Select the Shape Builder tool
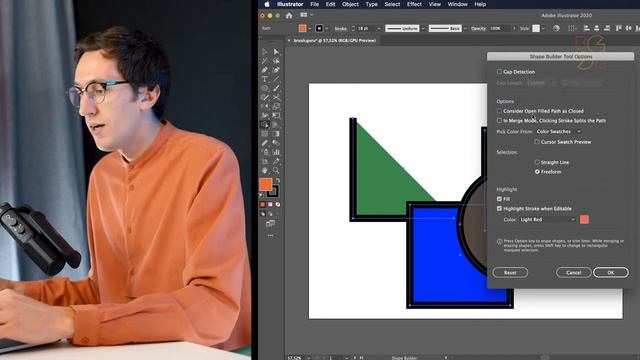 (264, 124)
